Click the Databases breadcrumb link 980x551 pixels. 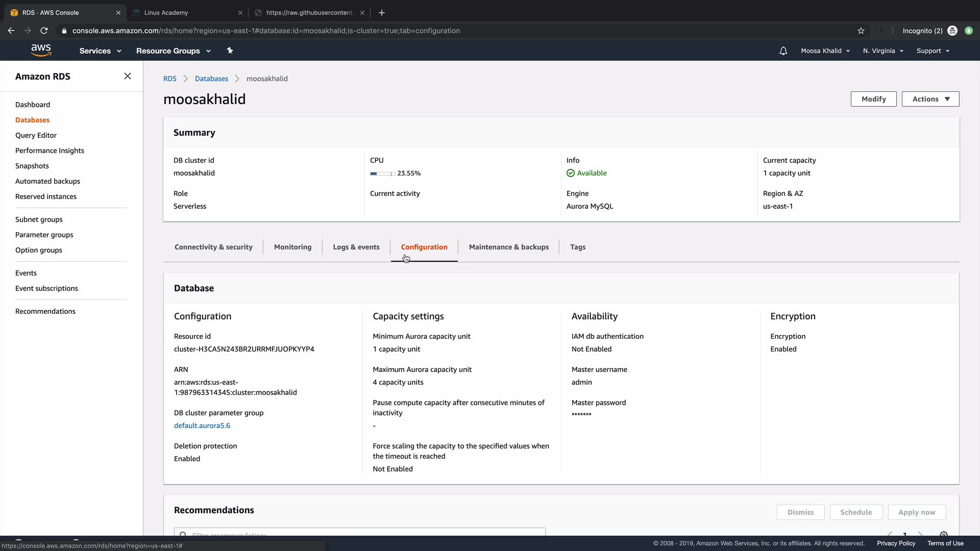click(x=211, y=79)
